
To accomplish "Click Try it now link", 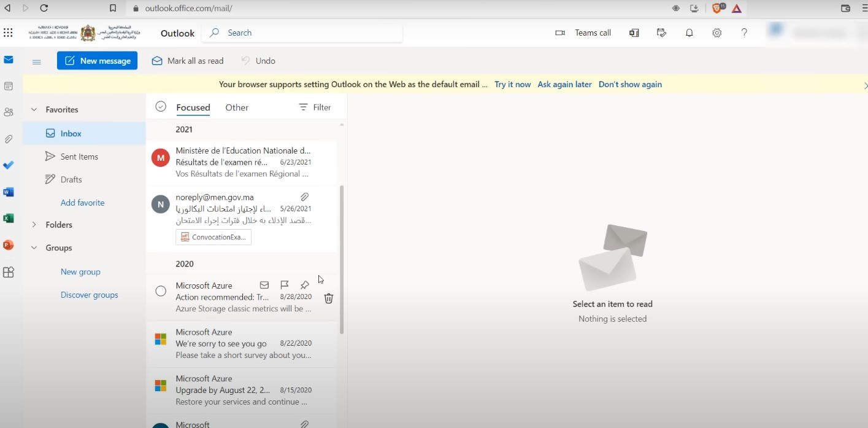I will tap(513, 85).
